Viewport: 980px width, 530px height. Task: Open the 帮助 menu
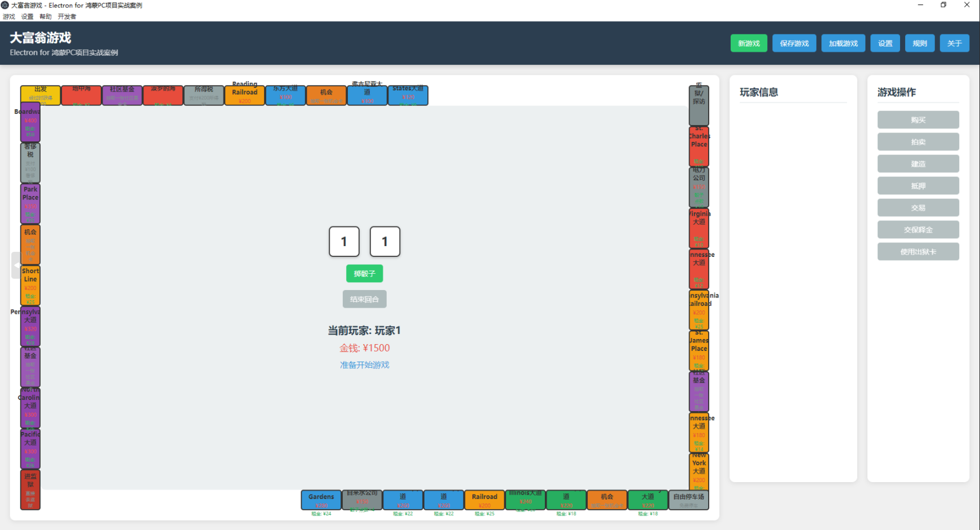[46, 16]
